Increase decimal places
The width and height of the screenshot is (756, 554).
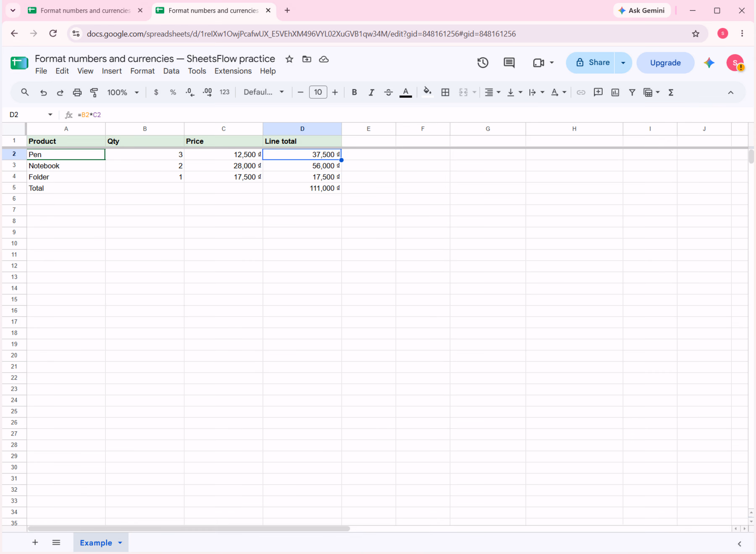point(207,92)
